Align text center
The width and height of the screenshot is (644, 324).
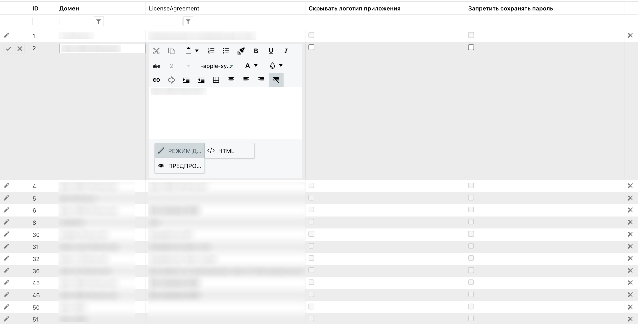pos(231,80)
